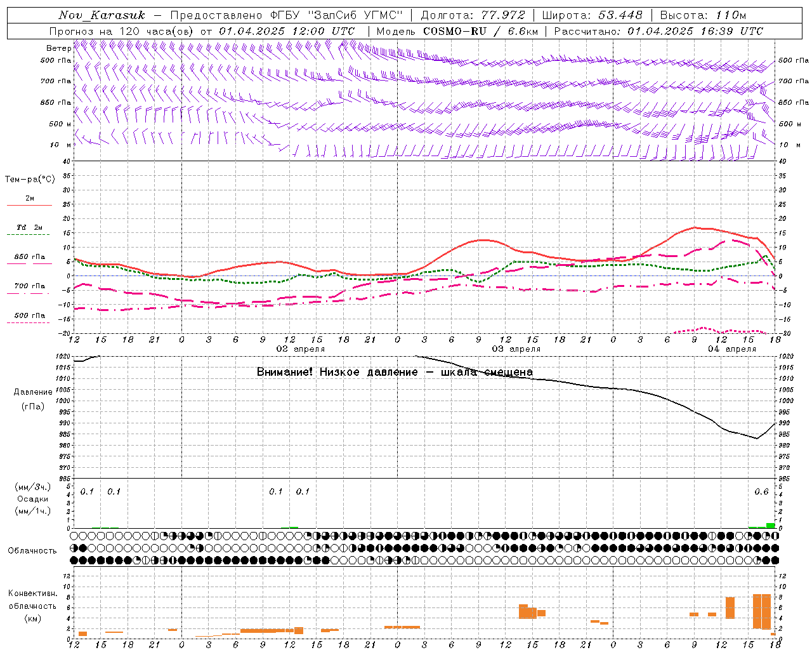Click the station title Nov_Karasuk
The height and width of the screenshot is (650, 812).
(101, 15)
